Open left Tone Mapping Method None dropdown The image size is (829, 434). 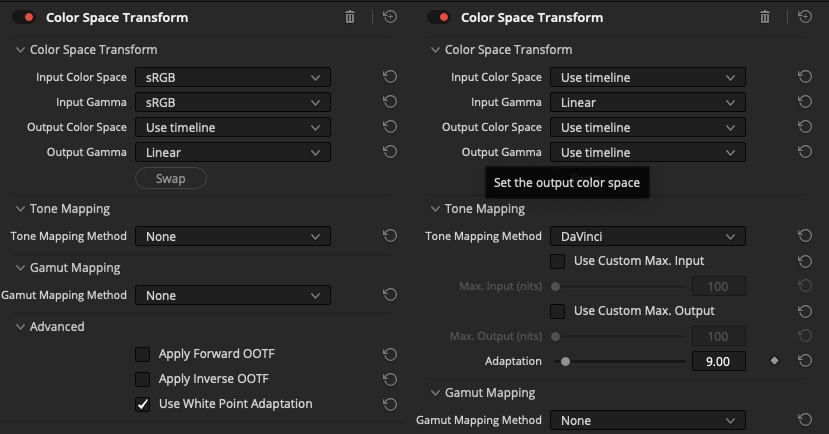point(233,236)
